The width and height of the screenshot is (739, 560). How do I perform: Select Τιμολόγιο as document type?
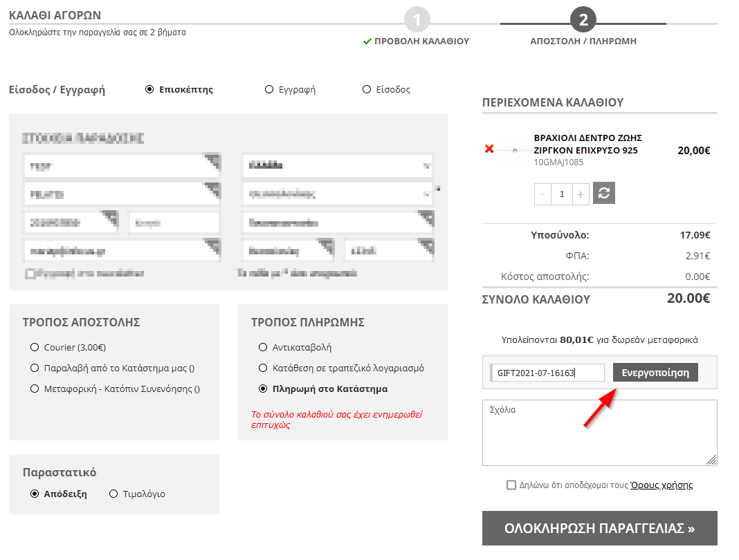coord(114,494)
